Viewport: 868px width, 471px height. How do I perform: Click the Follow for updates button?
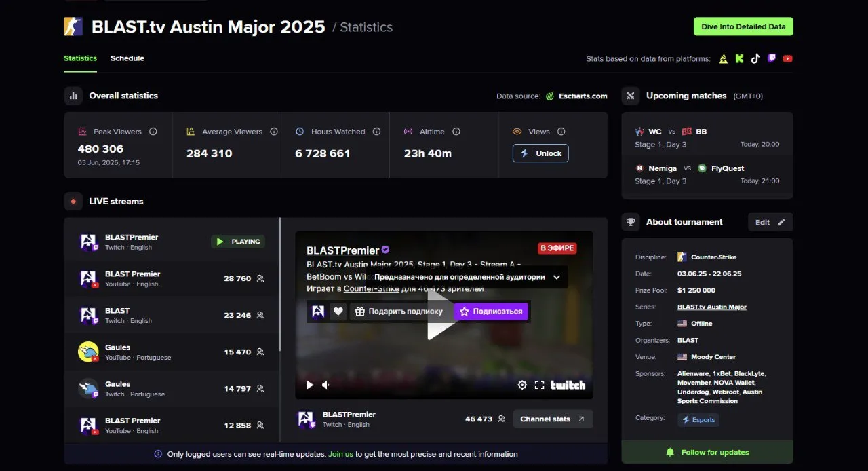tap(707, 452)
